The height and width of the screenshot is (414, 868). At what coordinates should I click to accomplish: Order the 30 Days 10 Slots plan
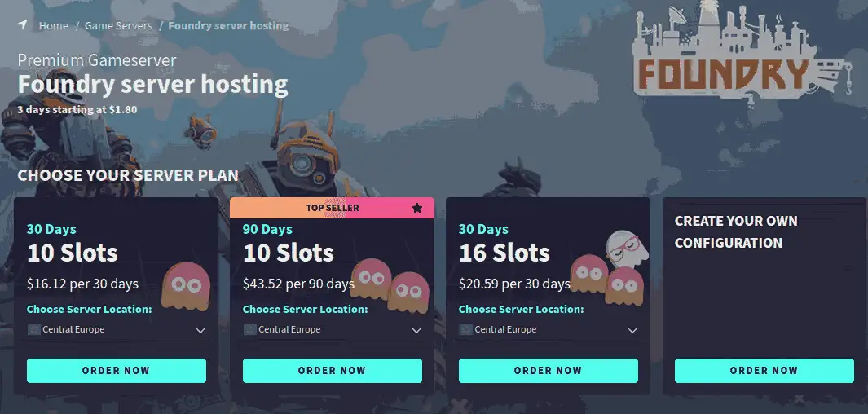tap(117, 371)
